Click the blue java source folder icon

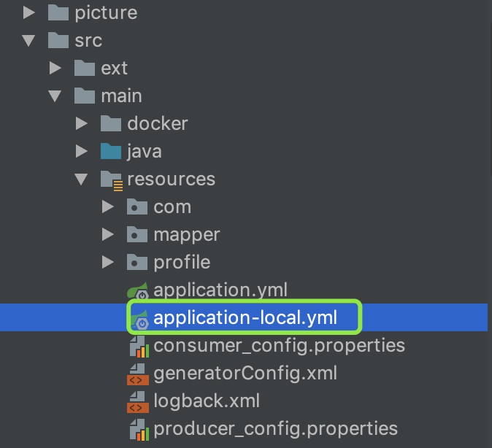[x=111, y=151]
